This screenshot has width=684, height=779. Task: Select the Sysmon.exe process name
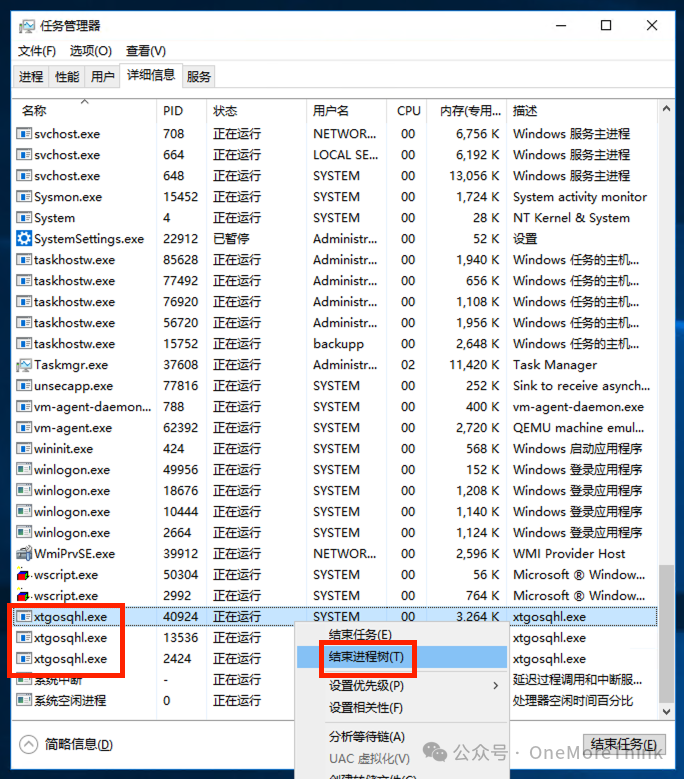pos(68,197)
